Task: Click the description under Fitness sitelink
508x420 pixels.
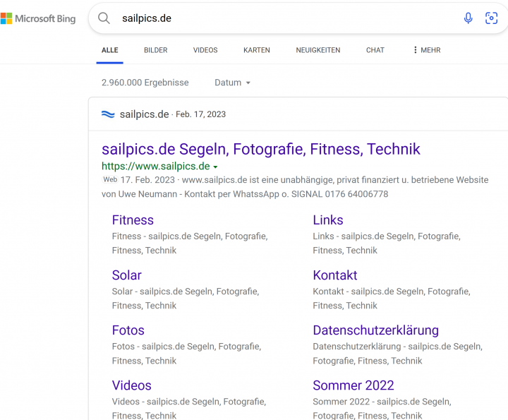Action: click(x=190, y=244)
